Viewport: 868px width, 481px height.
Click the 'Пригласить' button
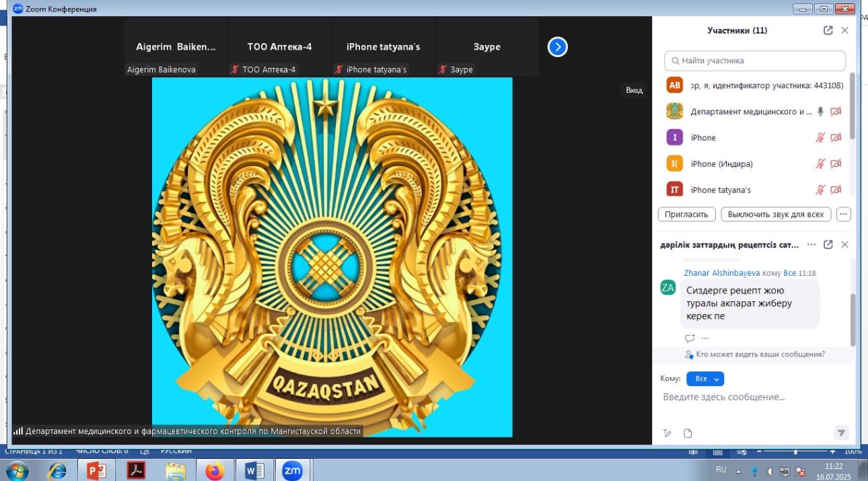coord(686,215)
